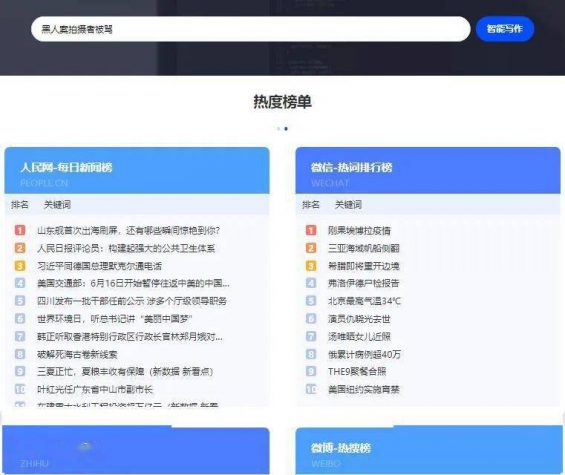Click rank 6 badge for 演员仇晓光去世
565x475 pixels.
pyautogui.click(x=311, y=318)
